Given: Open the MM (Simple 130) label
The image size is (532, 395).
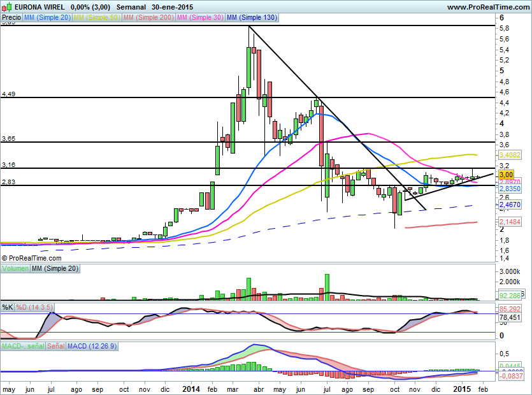Looking at the screenshot, I should (252, 17).
